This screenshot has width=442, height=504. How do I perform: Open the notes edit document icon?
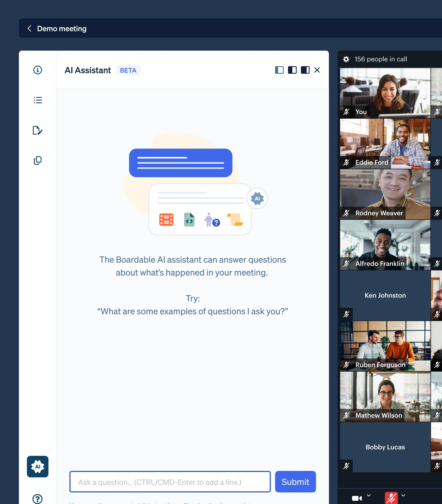[38, 130]
